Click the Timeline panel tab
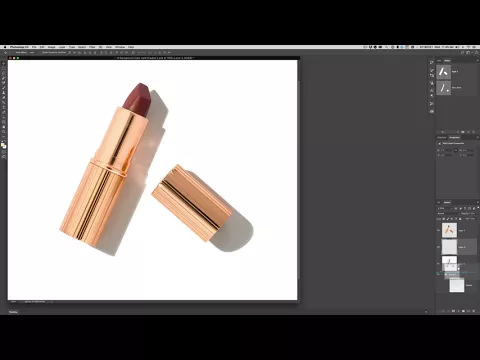The image size is (480, 360). pyautogui.click(x=13, y=312)
